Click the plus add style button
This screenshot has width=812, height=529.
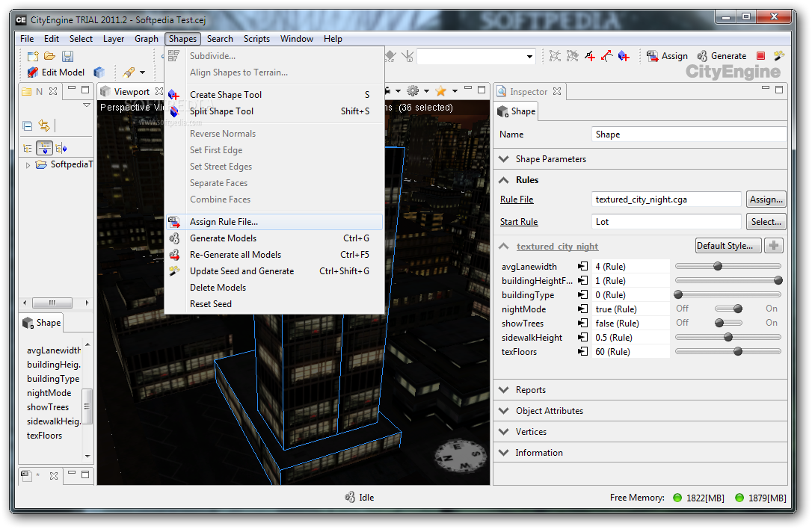774,245
